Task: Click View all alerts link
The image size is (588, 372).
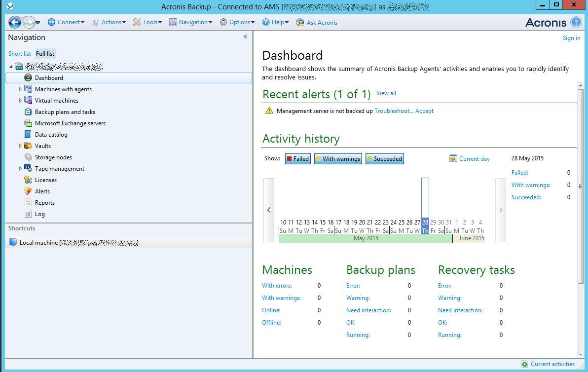Action: (x=386, y=93)
